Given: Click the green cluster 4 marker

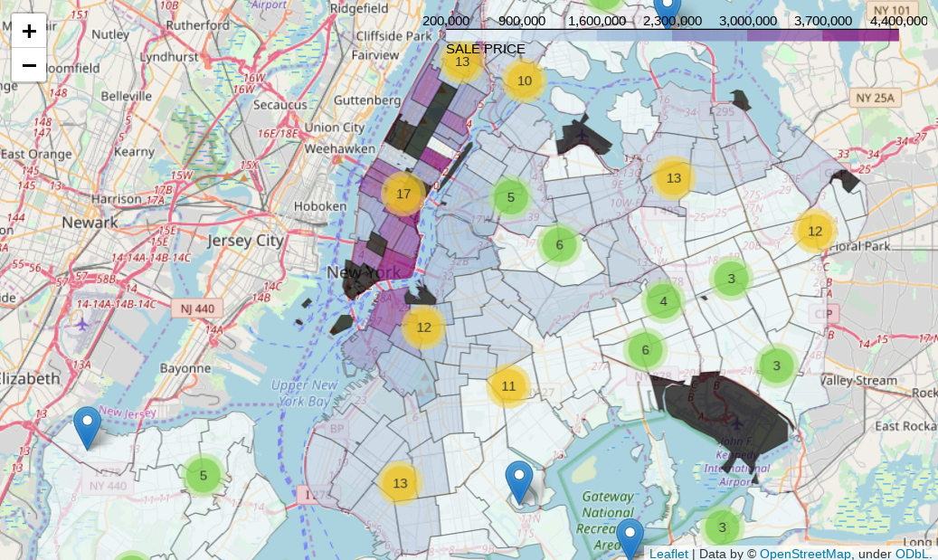Looking at the screenshot, I should [664, 301].
